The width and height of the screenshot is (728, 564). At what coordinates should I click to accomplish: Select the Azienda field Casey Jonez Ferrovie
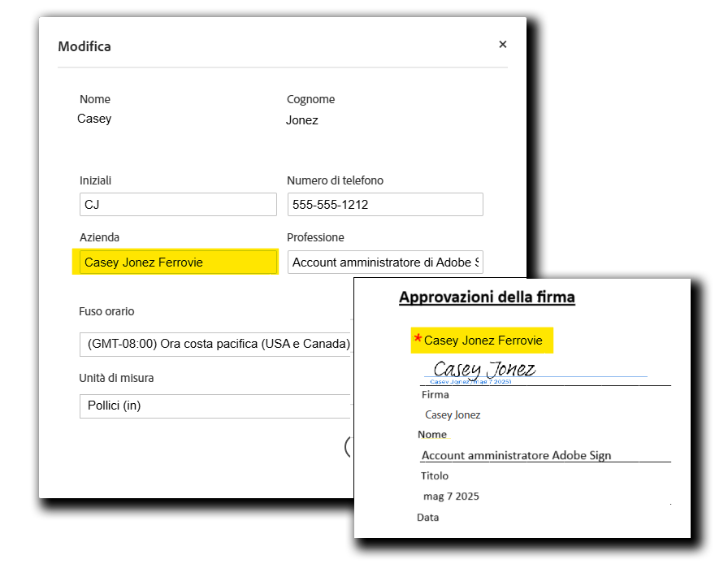178,262
